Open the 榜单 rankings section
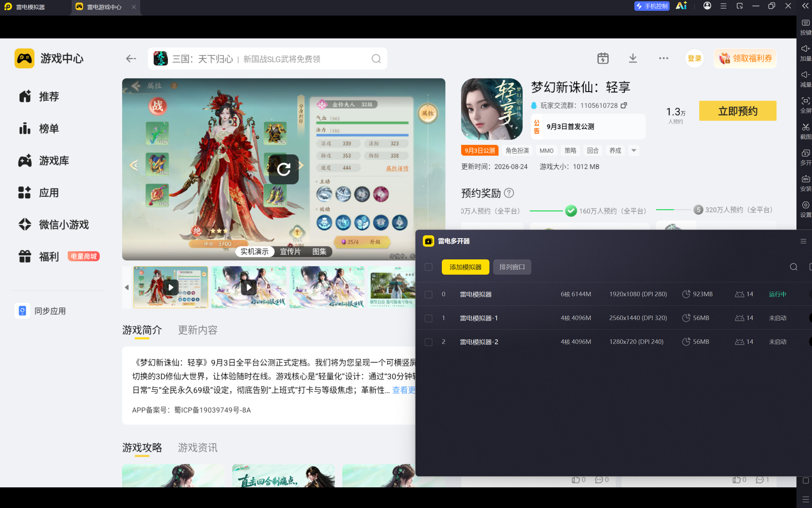 (x=39, y=128)
